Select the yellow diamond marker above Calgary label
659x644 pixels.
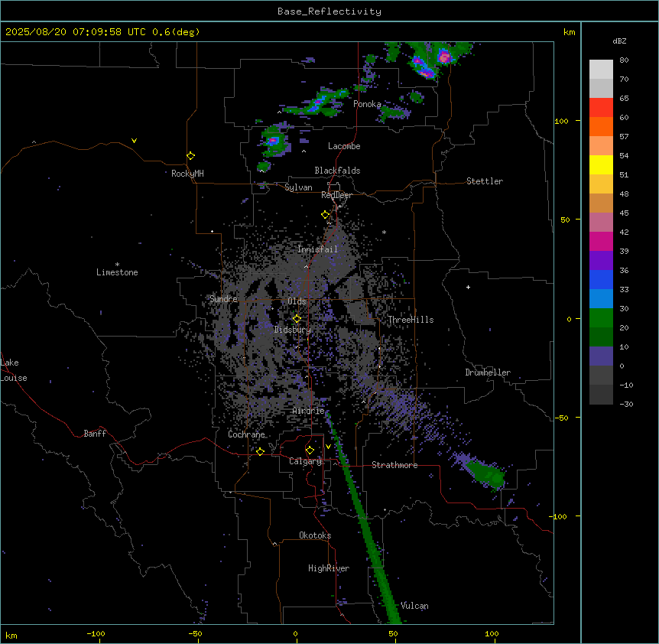pyautogui.click(x=310, y=450)
